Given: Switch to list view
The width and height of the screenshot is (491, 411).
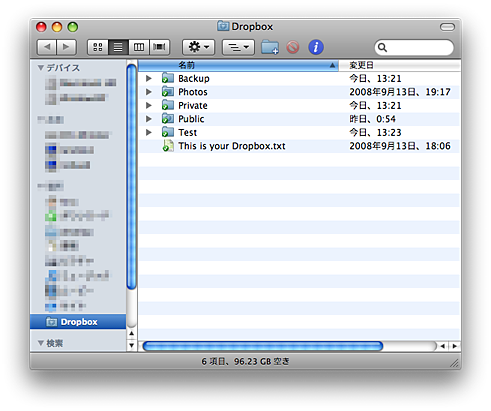Looking at the screenshot, I should coord(118,47).
